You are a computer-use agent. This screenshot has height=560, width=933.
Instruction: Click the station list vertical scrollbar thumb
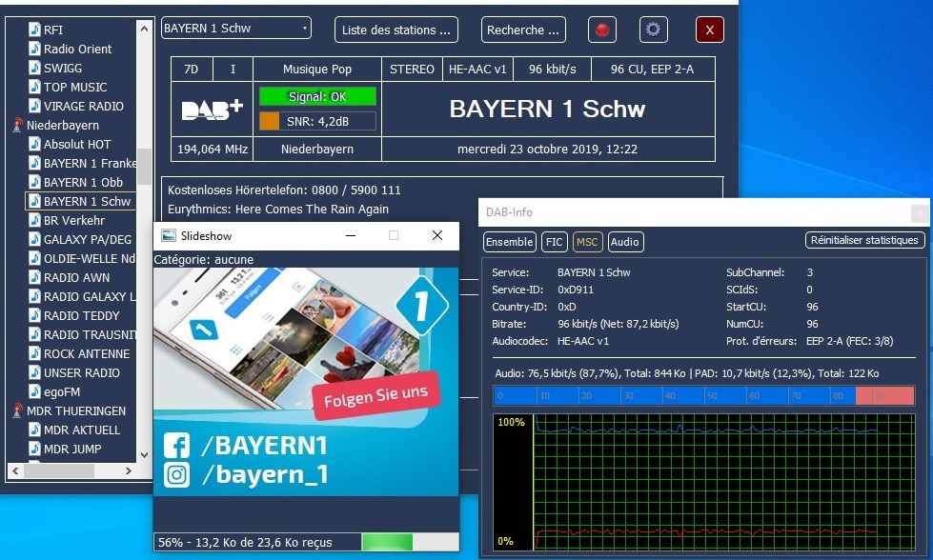(x=144, y=166)
